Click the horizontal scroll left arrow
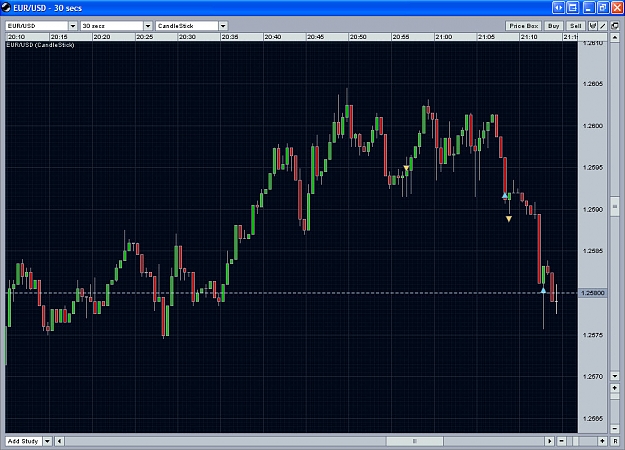Screen dimensions: 625x450 (x=59, y=441)
